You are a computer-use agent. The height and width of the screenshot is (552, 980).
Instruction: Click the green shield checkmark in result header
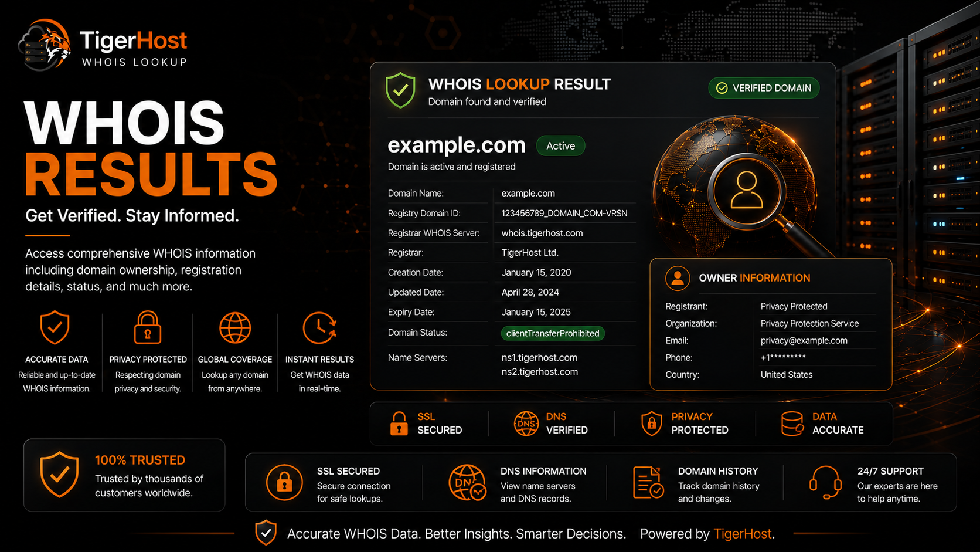click(x=400, y=90)
